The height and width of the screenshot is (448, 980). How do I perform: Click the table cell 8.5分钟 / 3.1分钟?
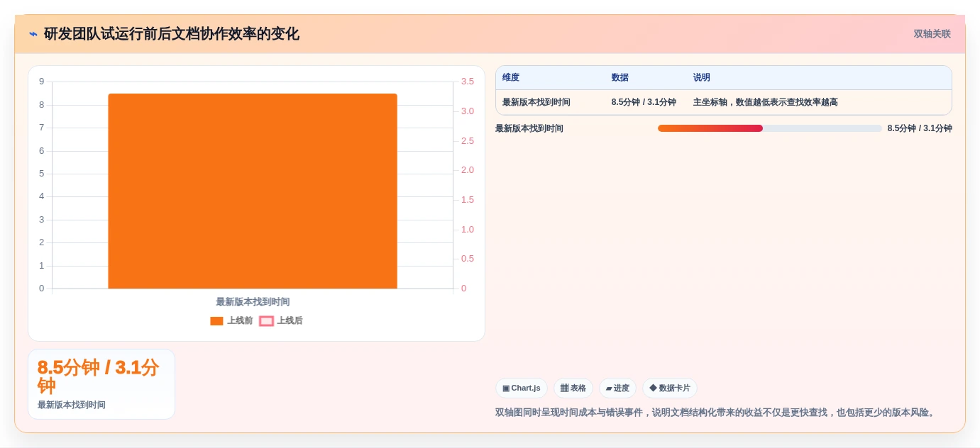644,102
